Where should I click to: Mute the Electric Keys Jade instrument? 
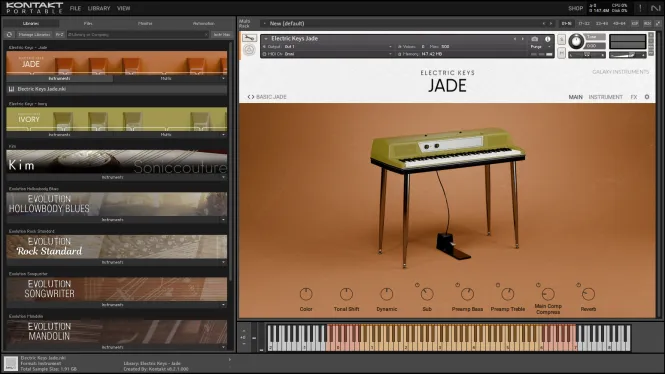coord(561,53)
